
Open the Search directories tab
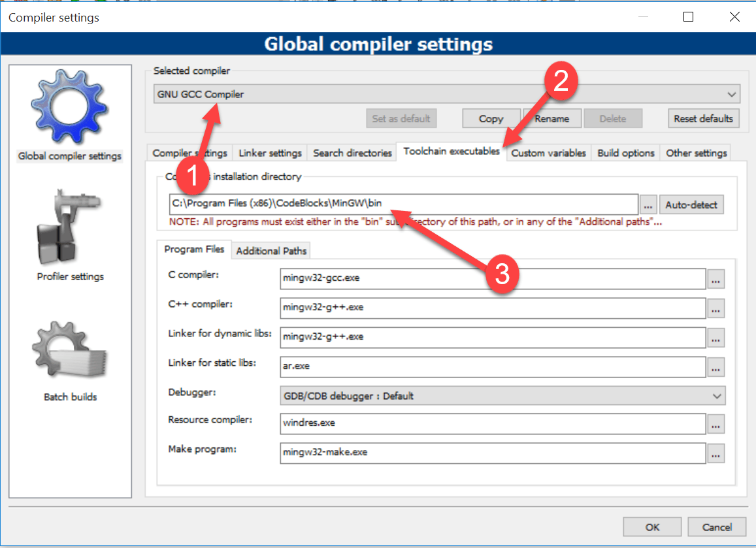pos(352,153)
